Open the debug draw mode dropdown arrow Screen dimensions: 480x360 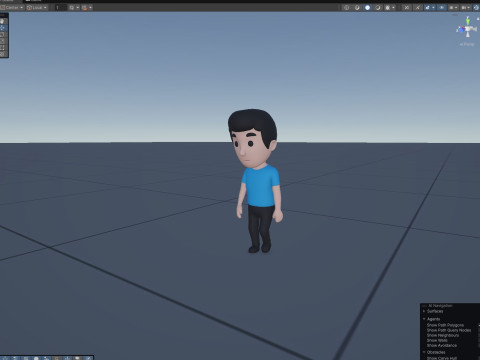click(393, 7)
